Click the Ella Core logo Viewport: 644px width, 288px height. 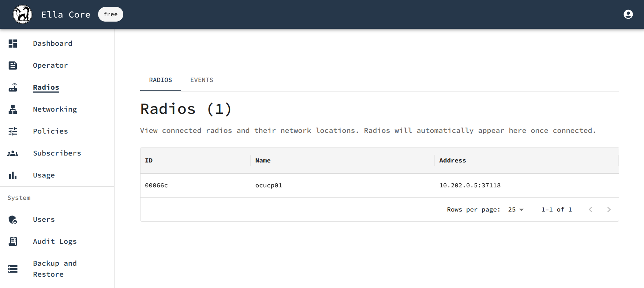(x=22, y=14)
